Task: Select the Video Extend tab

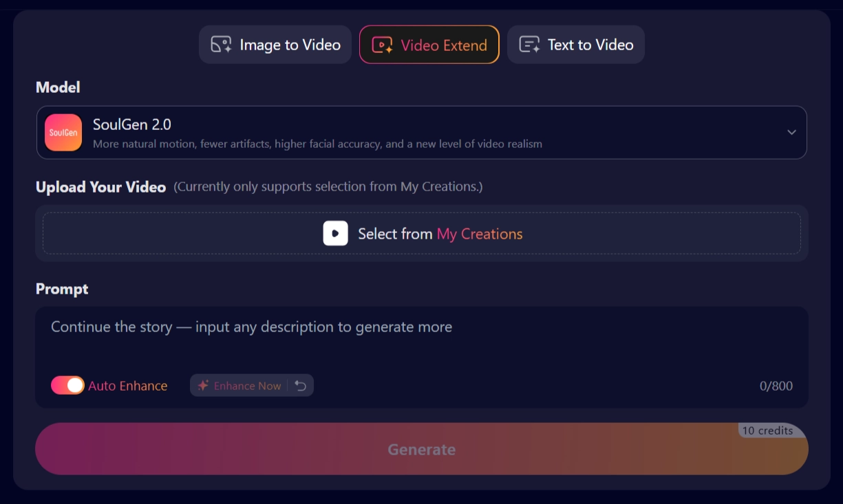Action: pos(429,45)
